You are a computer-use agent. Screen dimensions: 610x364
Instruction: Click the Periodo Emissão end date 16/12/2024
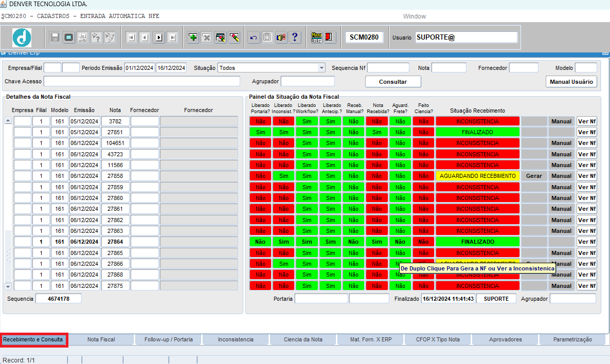click(x=171, y=68)
